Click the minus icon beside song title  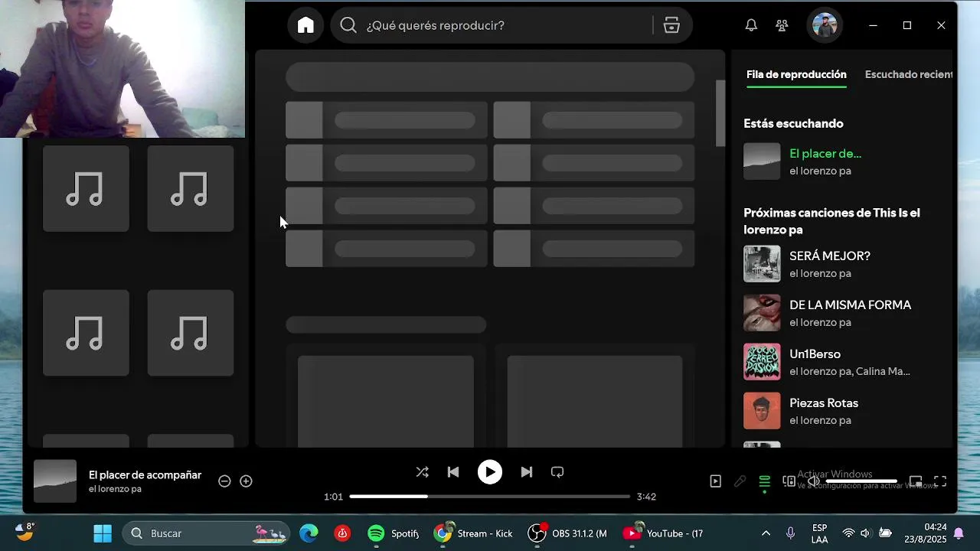coord(224,481)
